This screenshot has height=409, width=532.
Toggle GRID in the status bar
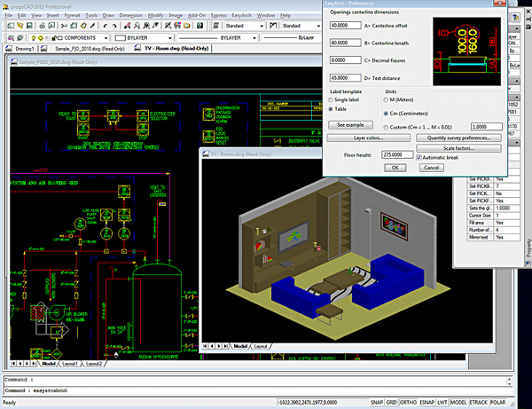point(391,402)
